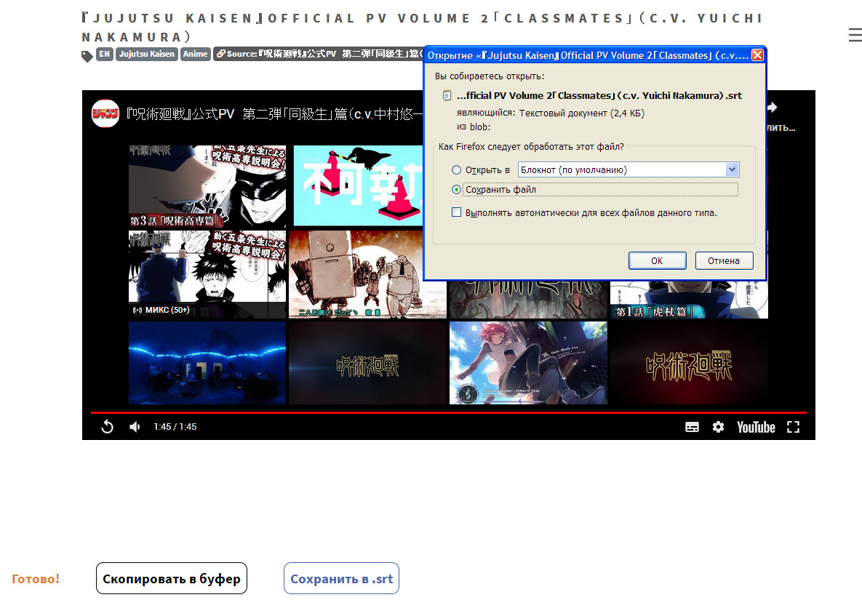Click the Jump channel avatar icon
The width and height of the screenshot is (862, 616).
pos(105,114)
